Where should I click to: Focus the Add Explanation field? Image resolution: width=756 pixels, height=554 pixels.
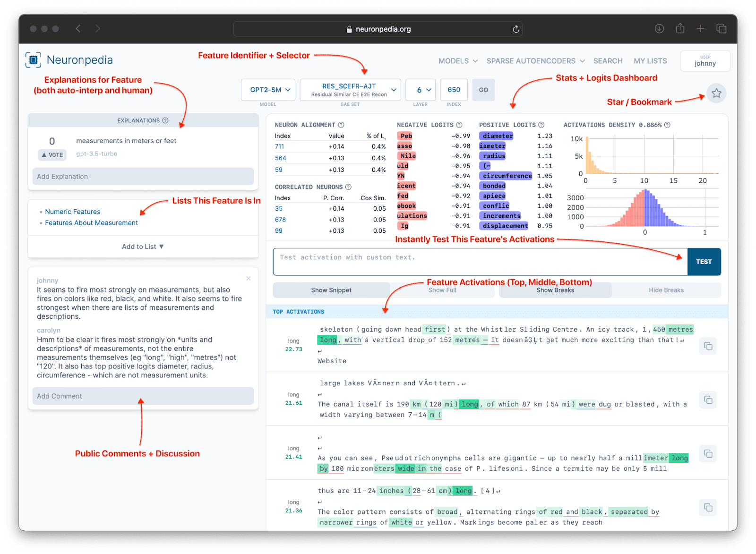pyautogui.click(x=143, y=177)
